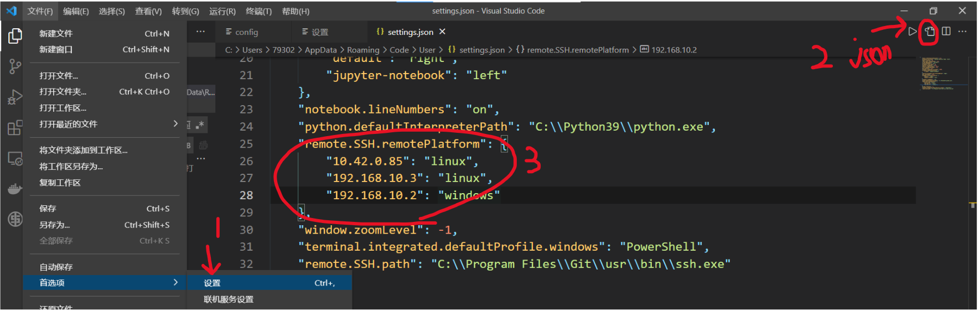Click the Roaming breadcrumb segment
The width and height of the screenshot is (980, 311).
[x=363, y=50]
